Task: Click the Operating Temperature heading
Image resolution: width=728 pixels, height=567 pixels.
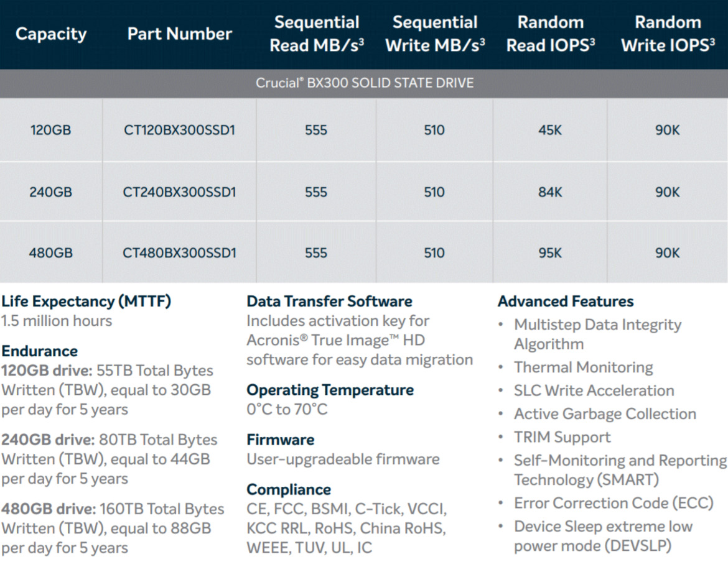Action: coord(330,390)
